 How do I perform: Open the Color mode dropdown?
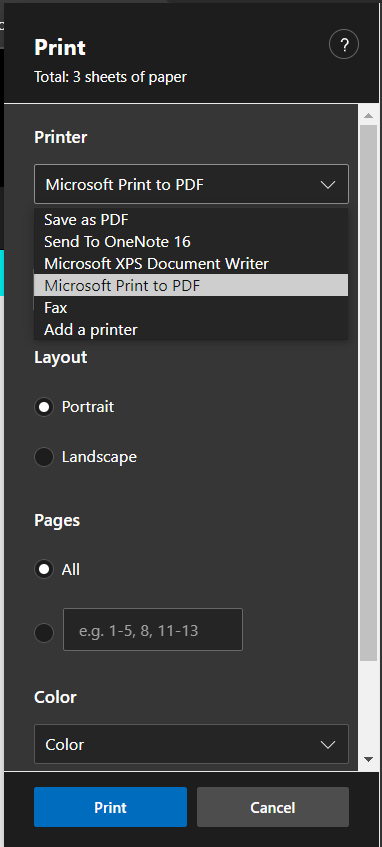point(191,744)
